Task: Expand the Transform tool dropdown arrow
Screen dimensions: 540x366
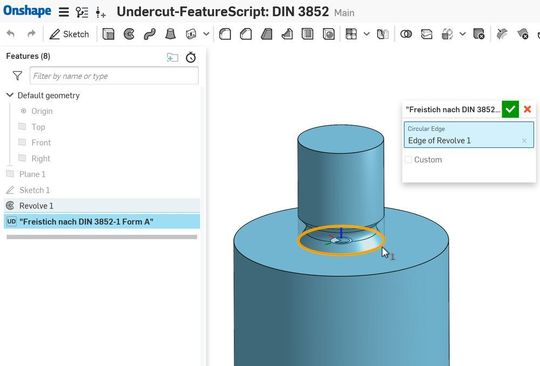Action: tap(462, 34)
